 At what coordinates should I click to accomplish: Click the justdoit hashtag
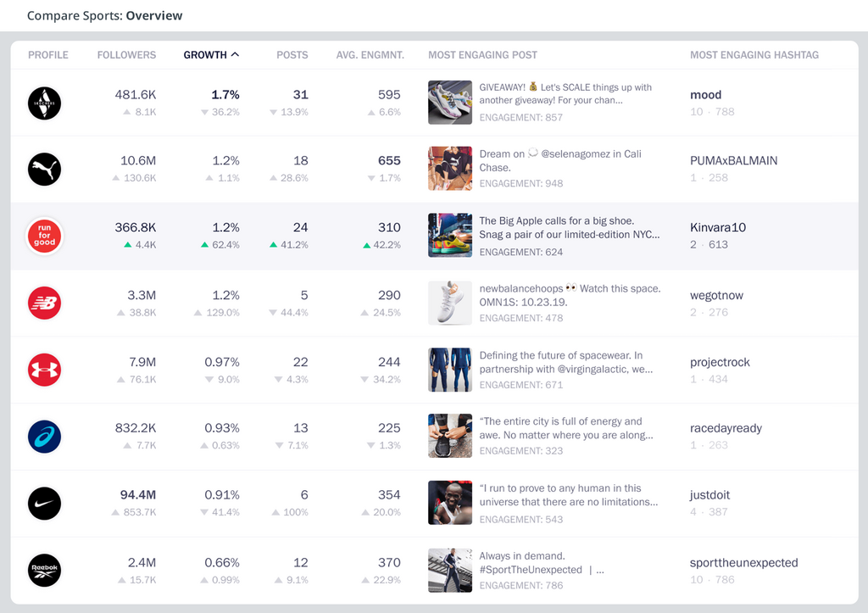point(709,495)
